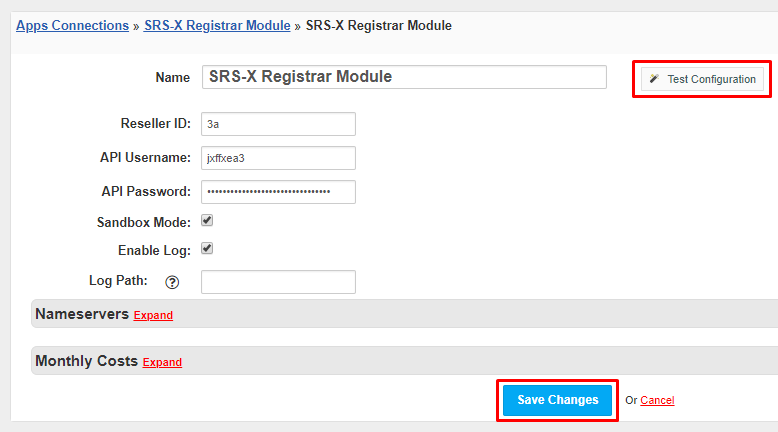778x432 pixels.
Task: Click the Enable Log label text
Action: [x=154, y=250]
